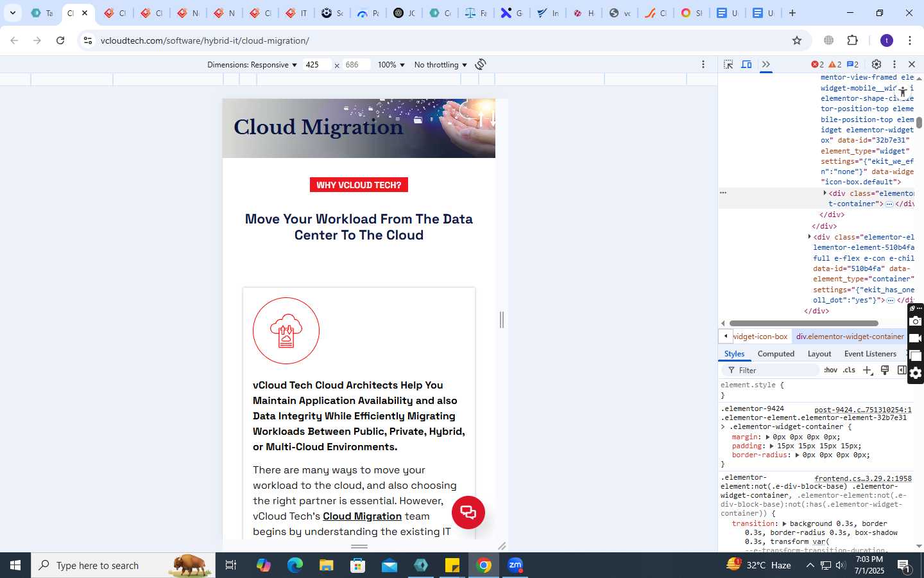Expand the padding shorthand property
The image size is (924, 578).
click(x=773, y=446)
